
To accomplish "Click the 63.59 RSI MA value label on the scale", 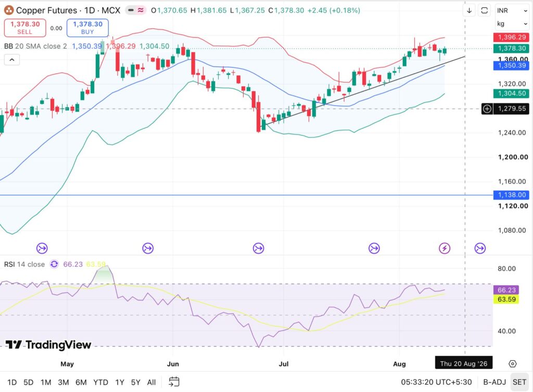I will pos(506,299).
